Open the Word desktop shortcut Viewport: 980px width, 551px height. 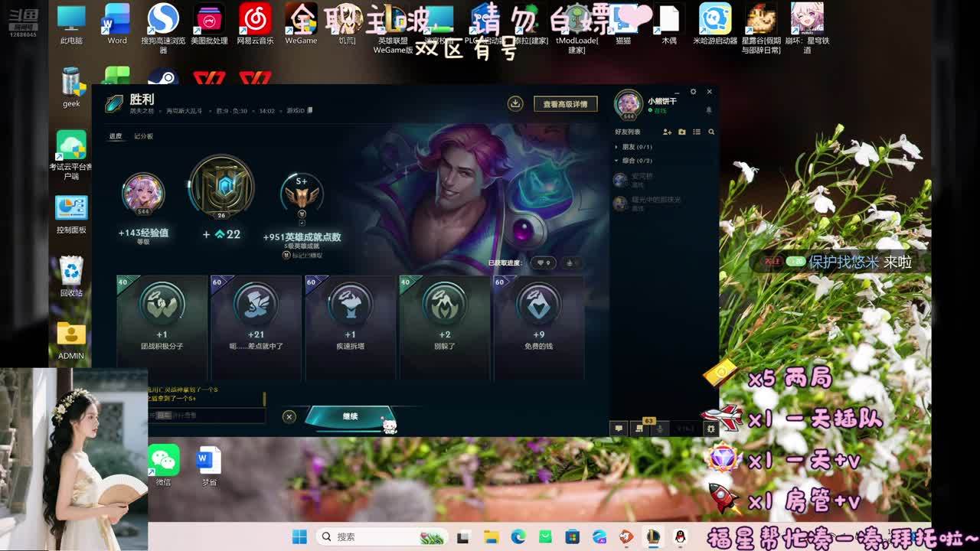[x=117, y=24]
